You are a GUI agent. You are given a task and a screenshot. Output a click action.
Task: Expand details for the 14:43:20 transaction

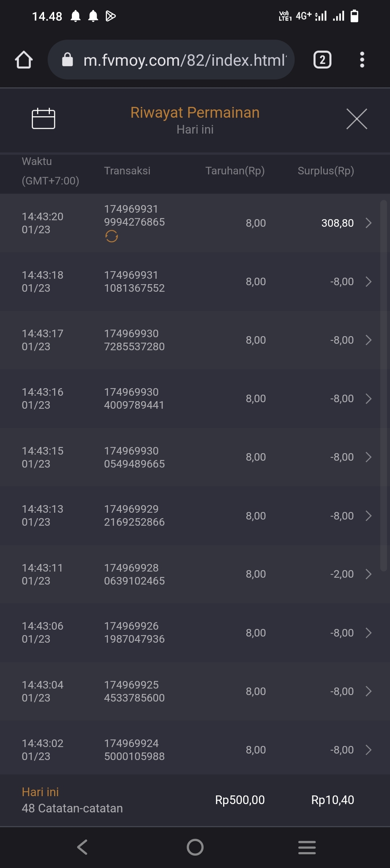tap(368, 223)
